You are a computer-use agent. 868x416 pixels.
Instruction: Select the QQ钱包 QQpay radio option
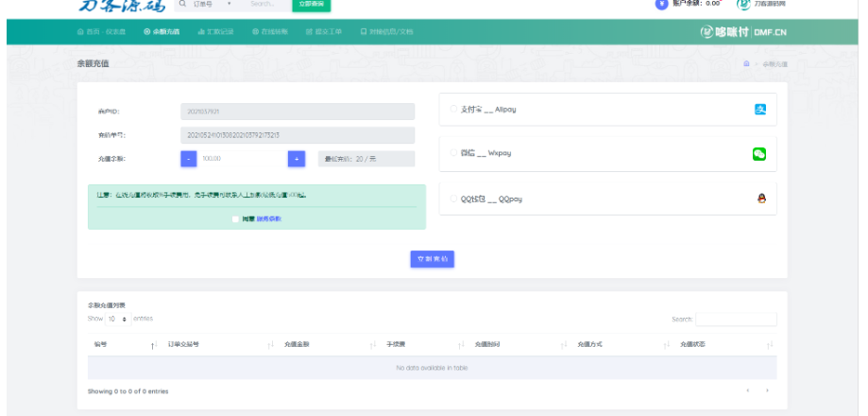coord(452,199)
